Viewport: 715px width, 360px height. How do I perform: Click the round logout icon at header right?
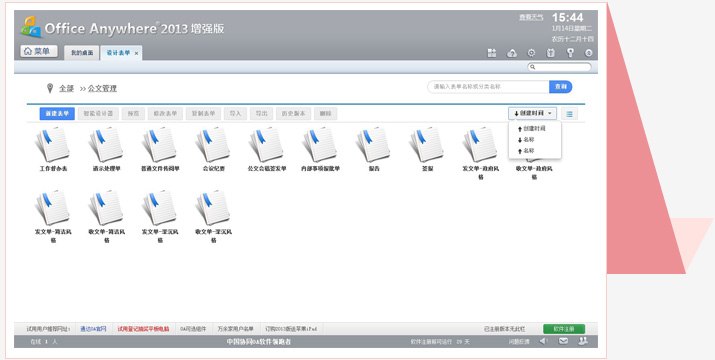click(x=589, y=53)
